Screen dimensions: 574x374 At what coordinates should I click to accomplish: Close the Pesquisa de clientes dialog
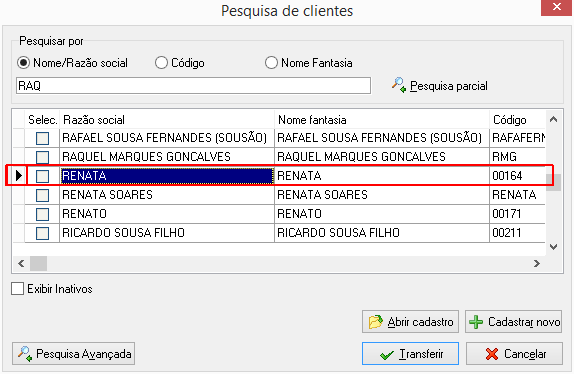click(556, 7)
